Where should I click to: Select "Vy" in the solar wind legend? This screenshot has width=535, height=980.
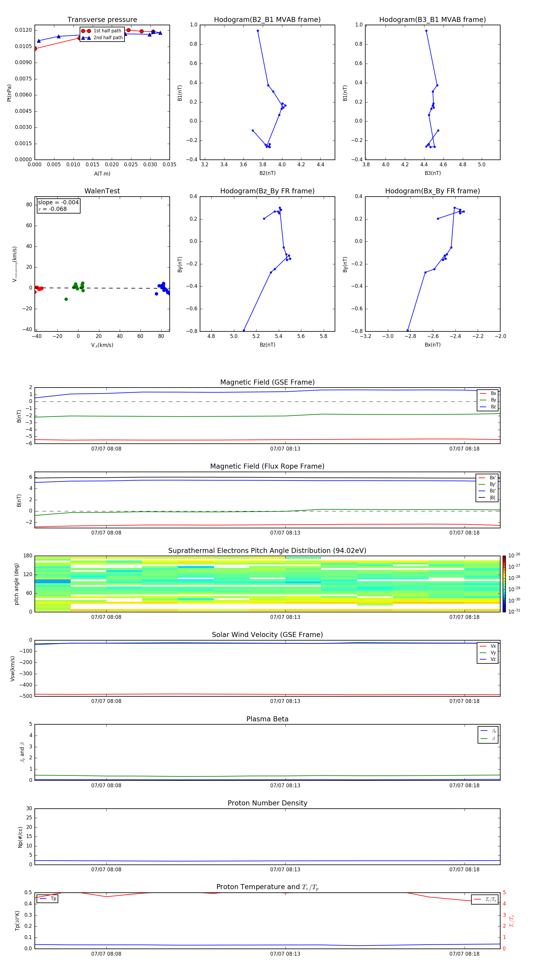tap(488, 652)
